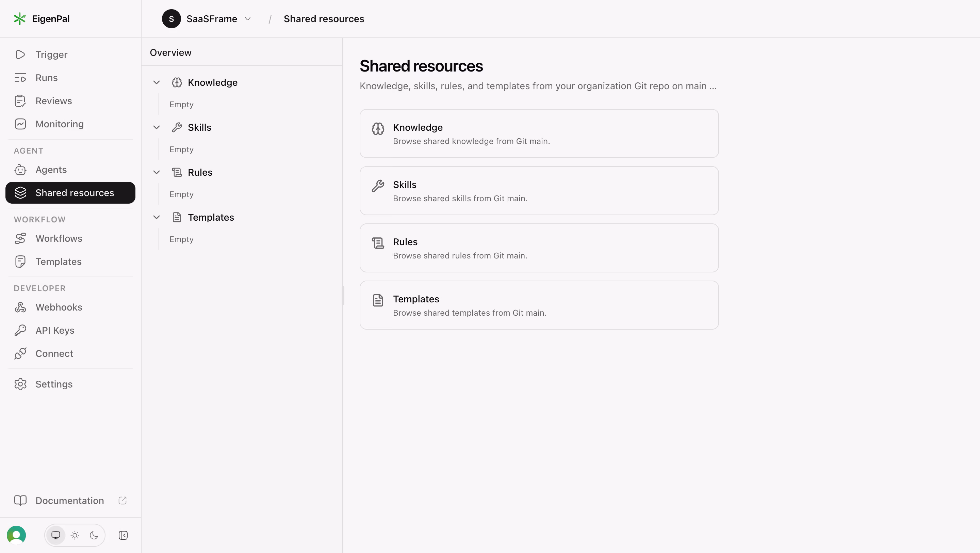The height and width of the screenshot is (553, 980).
Task: Go to Runs page
Action: 70,78
